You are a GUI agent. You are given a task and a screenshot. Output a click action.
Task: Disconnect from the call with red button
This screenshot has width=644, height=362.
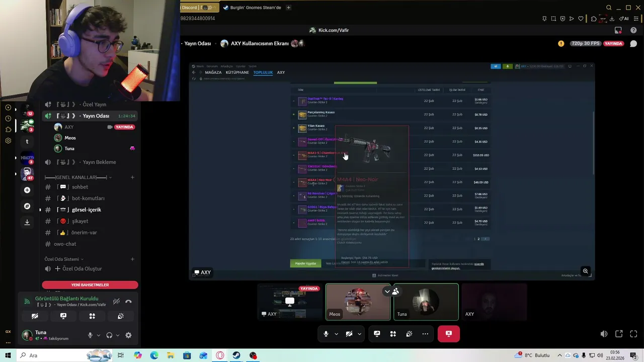448,334
